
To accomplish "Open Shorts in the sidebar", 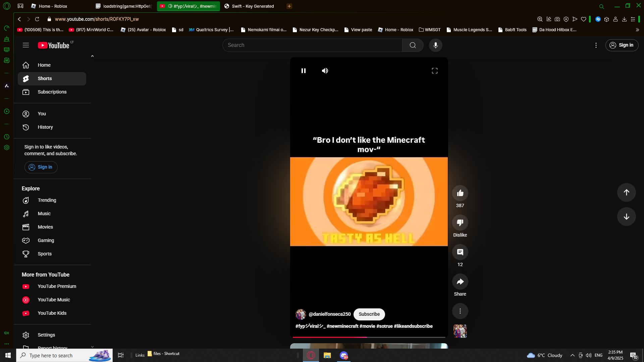I will pos(52,79).
